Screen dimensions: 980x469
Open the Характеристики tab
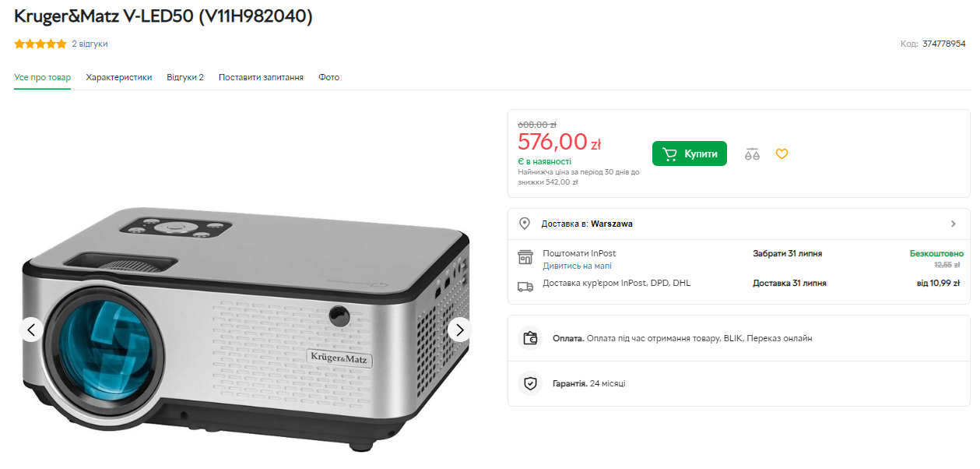click(119, 78)
